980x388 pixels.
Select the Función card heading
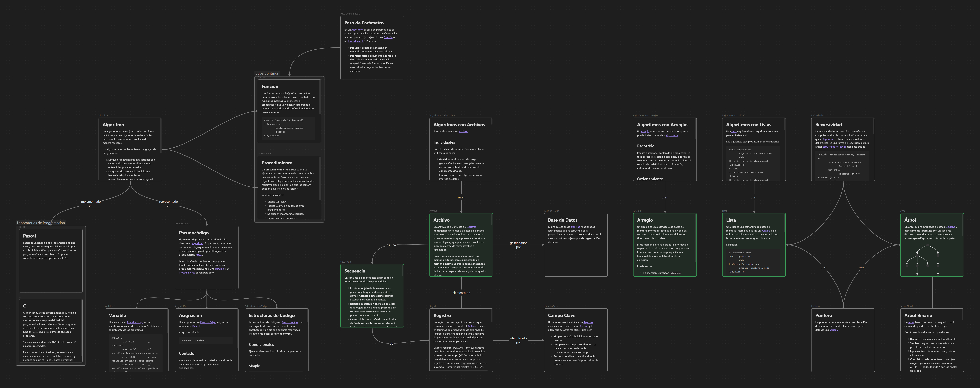click(x=270, y=87)
